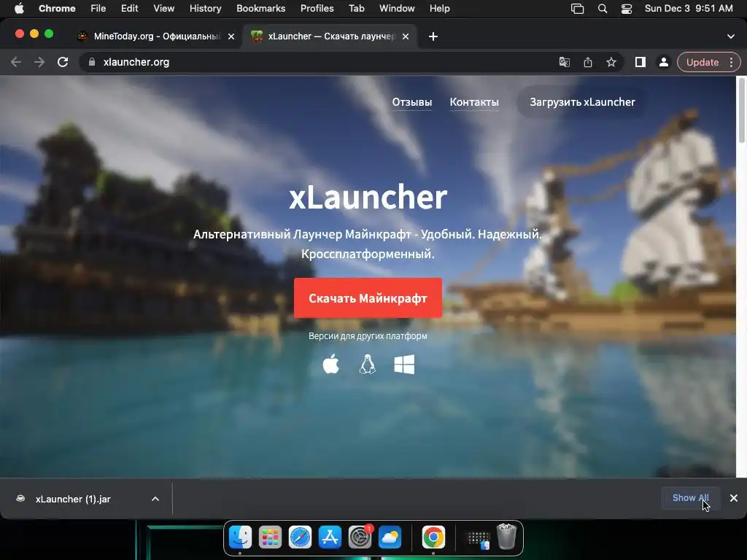Viewport: 747px width, 560px height.
Task: Open the Profiles menu
Action: [317, 8]
